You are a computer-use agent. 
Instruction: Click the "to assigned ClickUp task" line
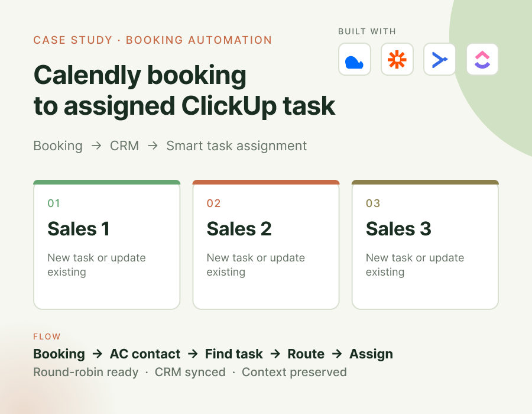tap(184, 106)
